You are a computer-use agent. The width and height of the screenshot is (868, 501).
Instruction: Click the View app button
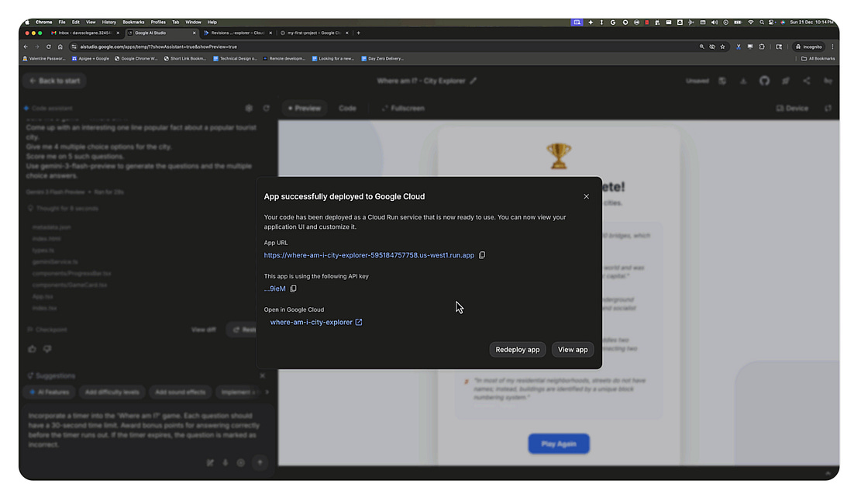[573, 350]
